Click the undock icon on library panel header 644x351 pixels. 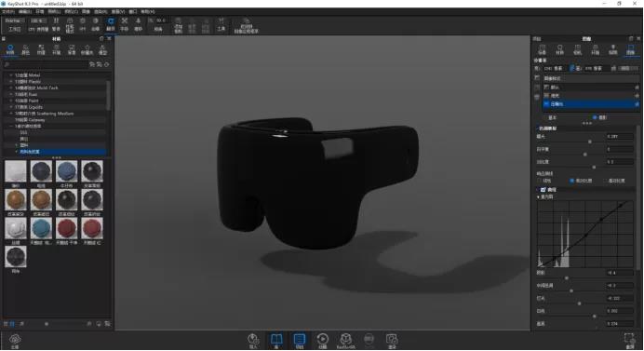click(x=101, y=38)
